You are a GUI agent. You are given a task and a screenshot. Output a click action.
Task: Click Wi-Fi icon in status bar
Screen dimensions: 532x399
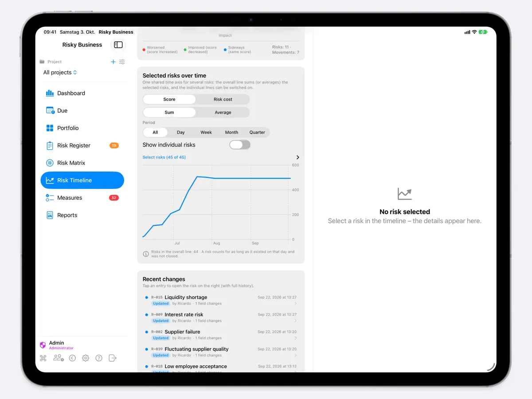474,32
